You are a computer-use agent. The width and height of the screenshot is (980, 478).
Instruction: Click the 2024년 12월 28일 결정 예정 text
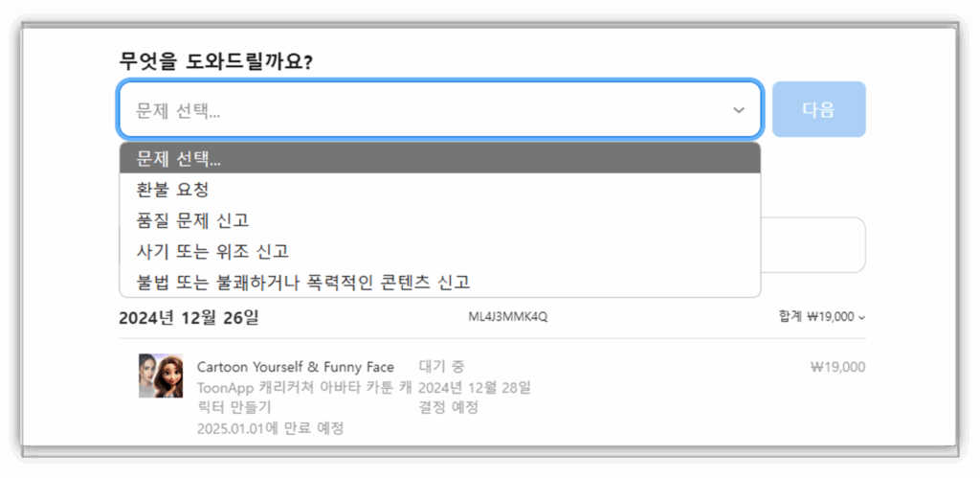pos(475,398)
